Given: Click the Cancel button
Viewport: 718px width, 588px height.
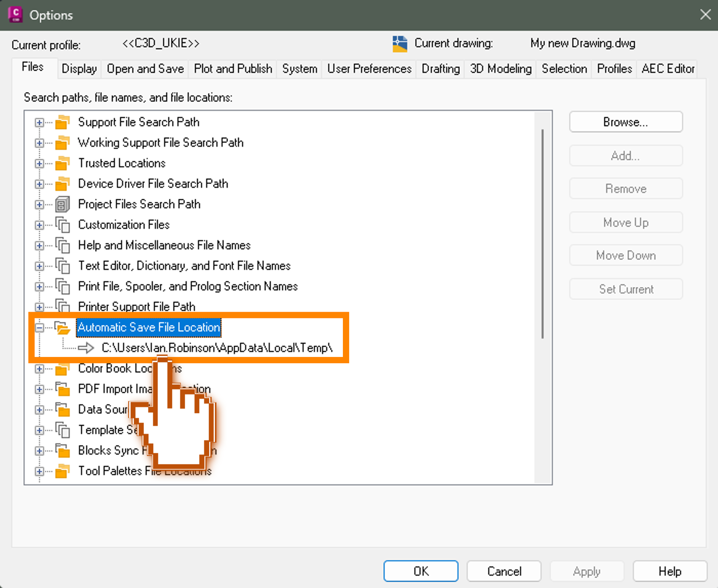Looking at the screenshot, I should coord(504,571).
